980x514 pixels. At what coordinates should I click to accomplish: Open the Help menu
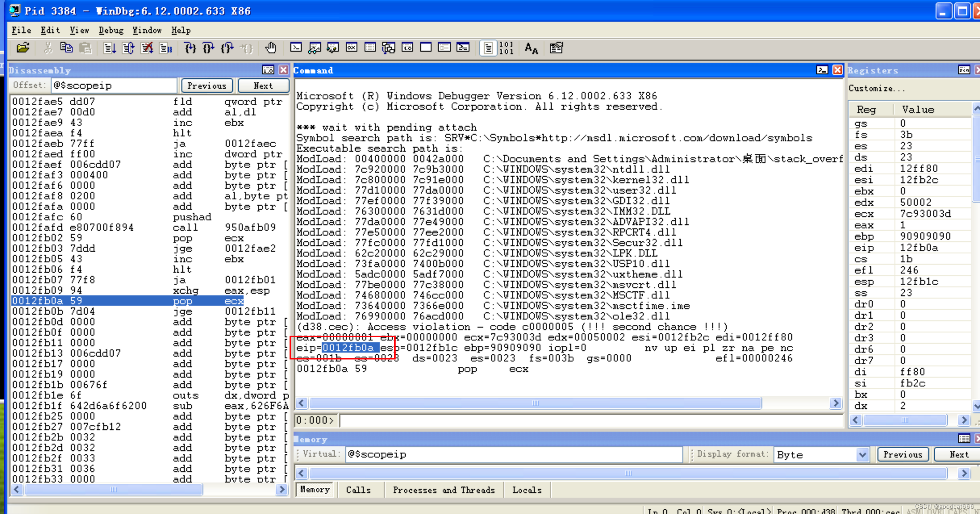(x=181, y=30)
